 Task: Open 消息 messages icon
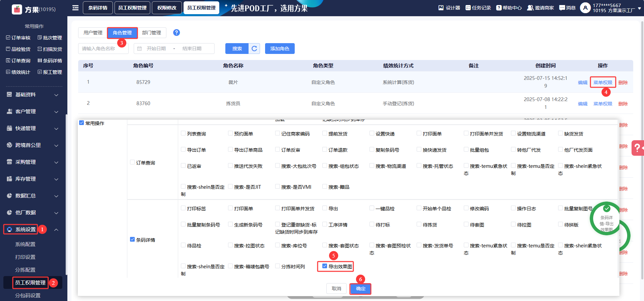click(562, 8)
